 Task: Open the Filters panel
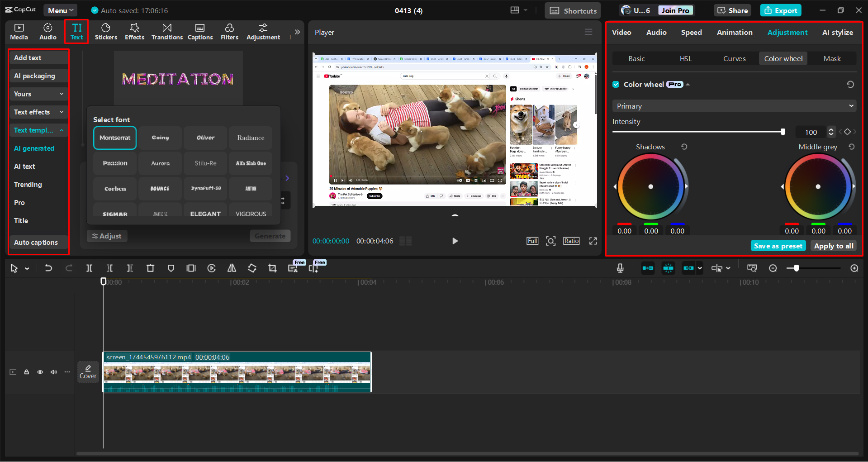click(229, 32)
